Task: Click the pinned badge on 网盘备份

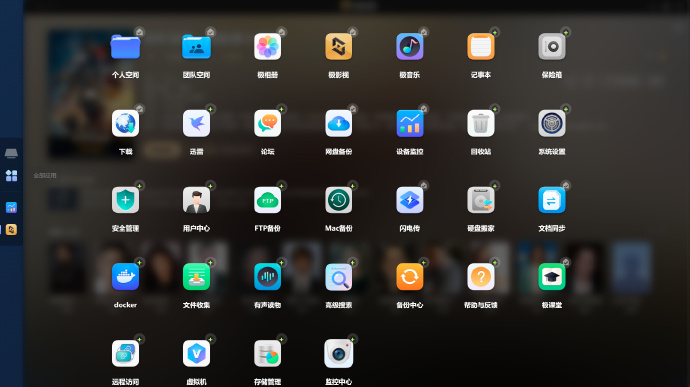Action: (352, 109)
